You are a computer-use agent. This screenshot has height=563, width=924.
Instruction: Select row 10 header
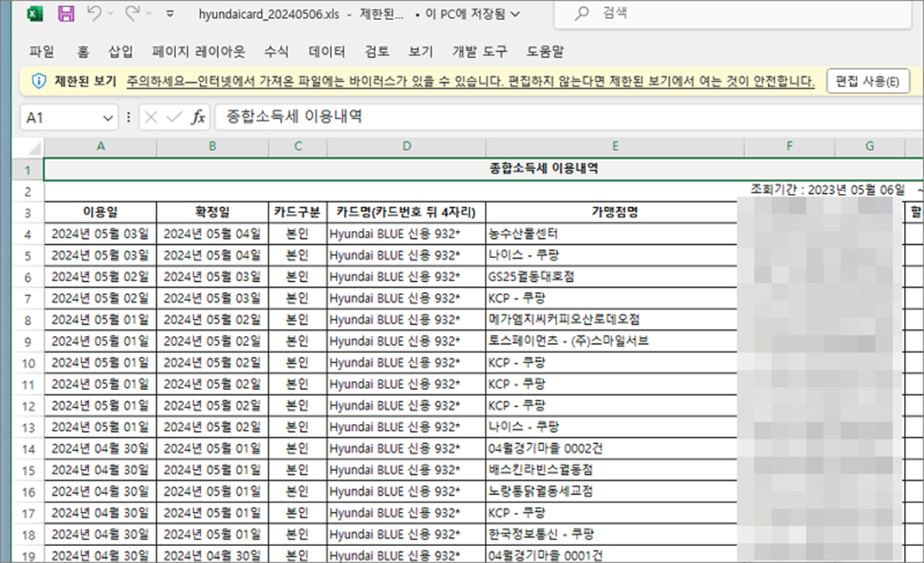coord(28,363)
